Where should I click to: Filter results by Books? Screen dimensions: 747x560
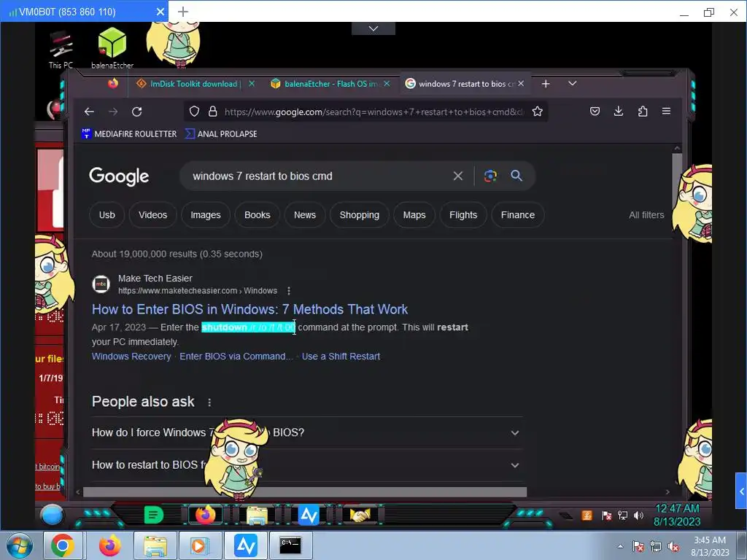pyautogui.click(x=258, y=215)
